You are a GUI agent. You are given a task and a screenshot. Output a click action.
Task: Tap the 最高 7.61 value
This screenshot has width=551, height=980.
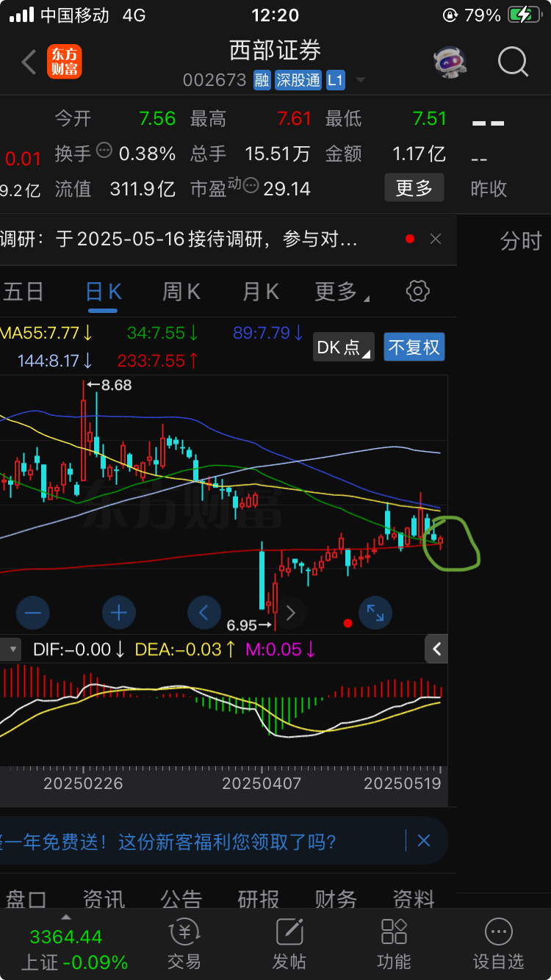(294, 118)
